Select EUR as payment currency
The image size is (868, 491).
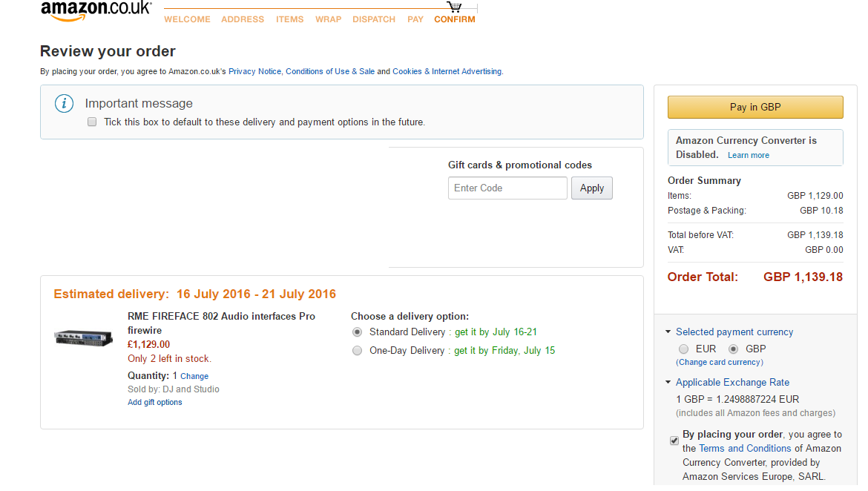click(684, 349)
